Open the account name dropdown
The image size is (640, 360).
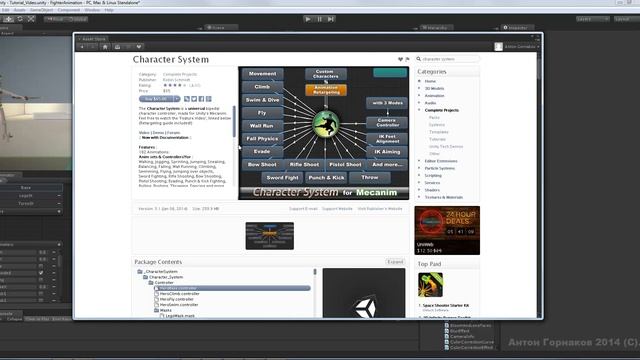522,47
